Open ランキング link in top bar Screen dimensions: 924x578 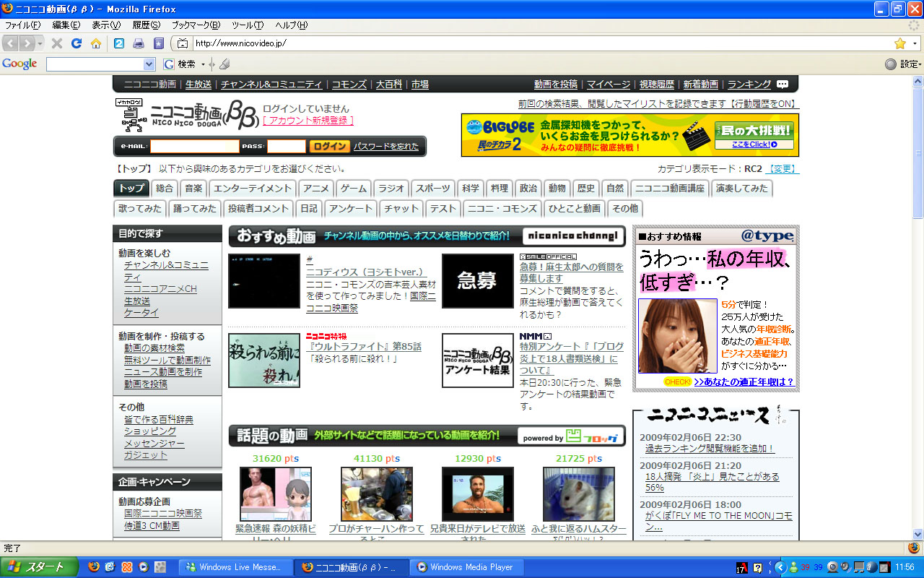pos(749,85)
